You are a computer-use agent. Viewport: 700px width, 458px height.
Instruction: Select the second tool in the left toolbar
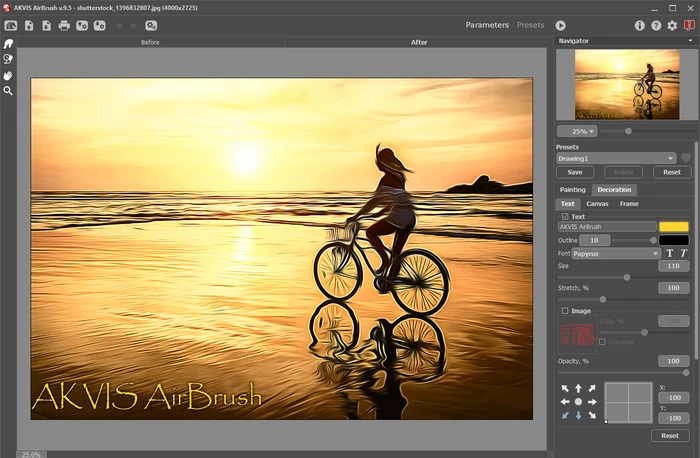[8, 59]
